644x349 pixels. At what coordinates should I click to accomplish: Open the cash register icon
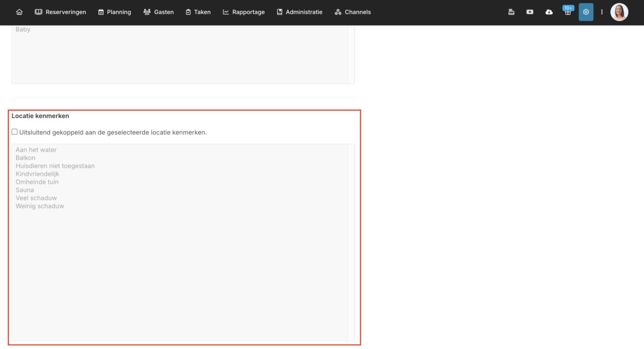[511, 12]
